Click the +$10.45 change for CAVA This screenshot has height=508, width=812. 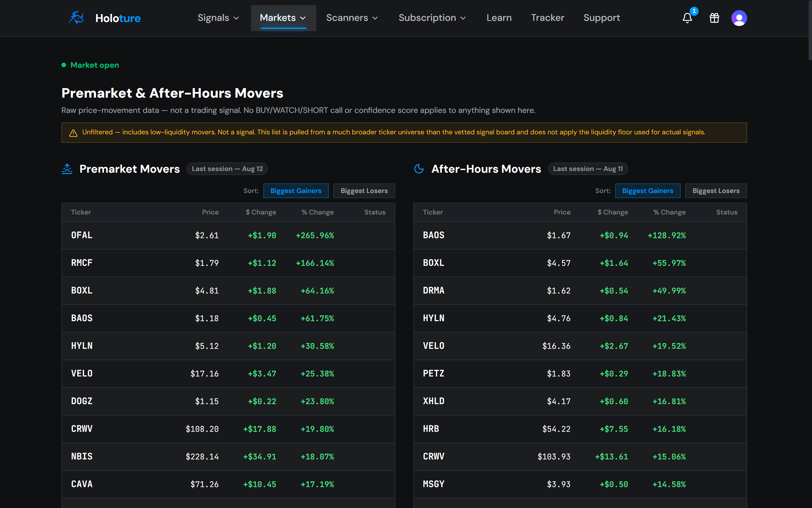260,485
